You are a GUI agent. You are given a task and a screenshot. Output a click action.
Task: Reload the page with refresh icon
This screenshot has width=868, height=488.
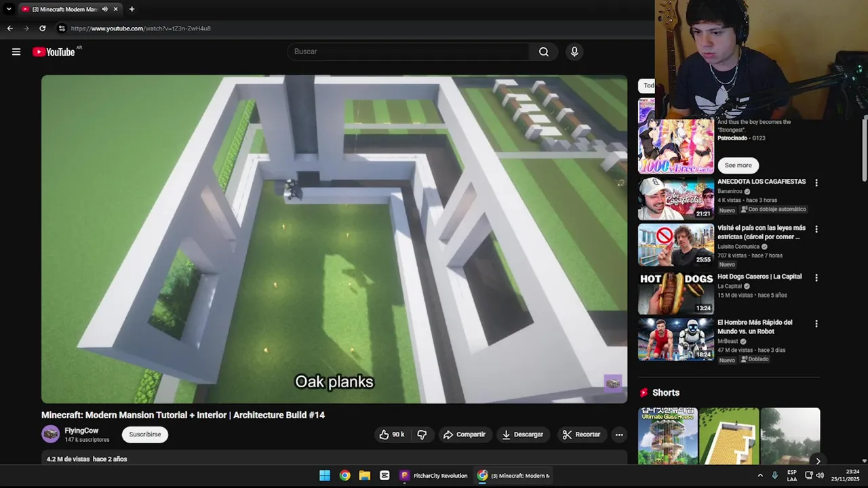42,28
